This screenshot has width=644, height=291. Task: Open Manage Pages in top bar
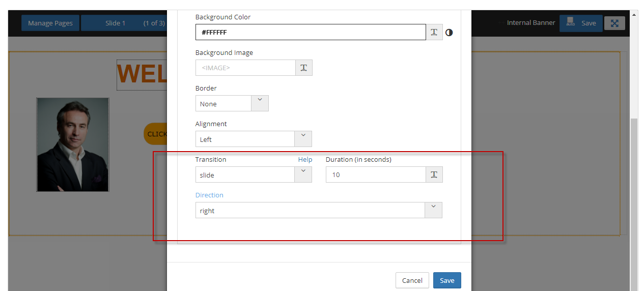[50, 23]
